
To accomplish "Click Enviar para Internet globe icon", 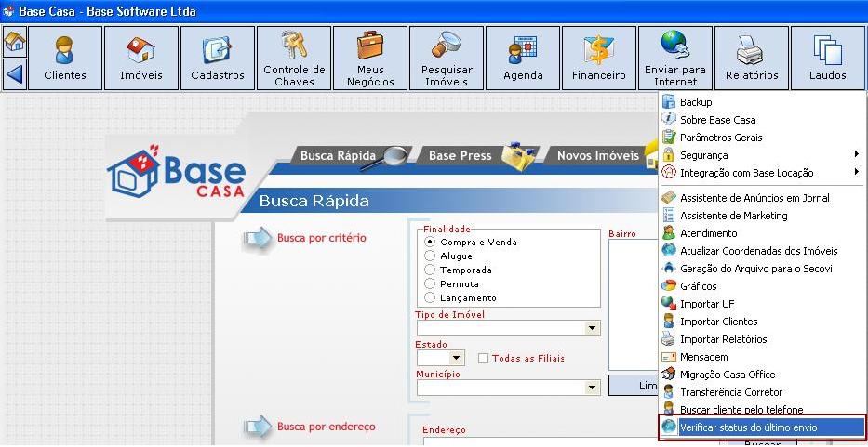I will click(674, 45).
